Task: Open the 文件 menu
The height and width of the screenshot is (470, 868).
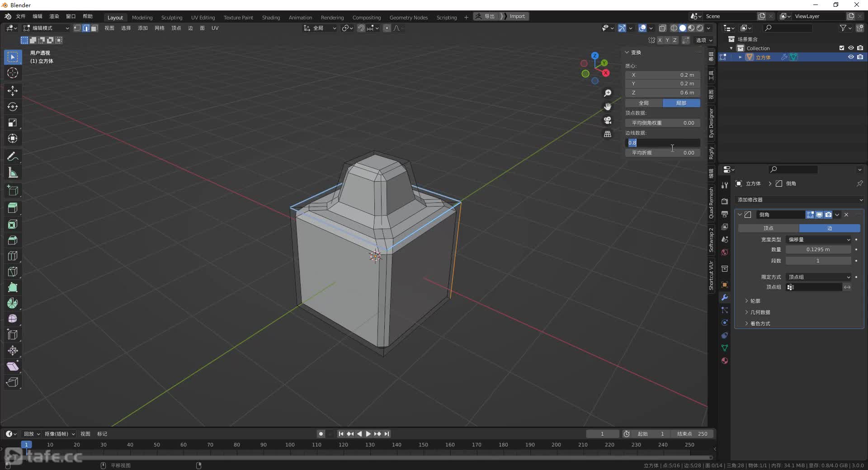Action: (x=21, y=16)
